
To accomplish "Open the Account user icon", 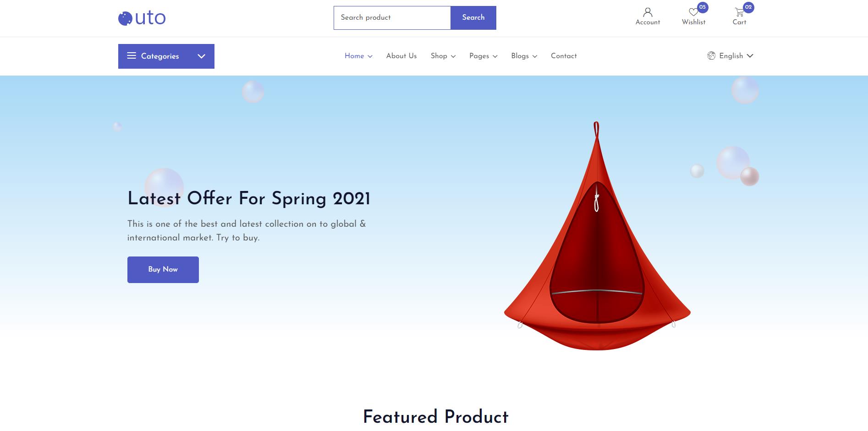I will [648, 12].
